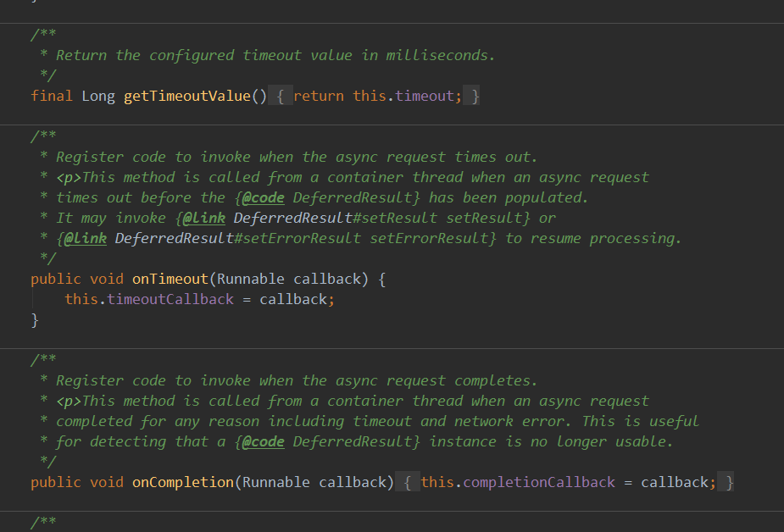This screenshot has height=532, width=784.
Task: Click the Runnable parameter type in onCompletion
Action: [x=276, y=482]
